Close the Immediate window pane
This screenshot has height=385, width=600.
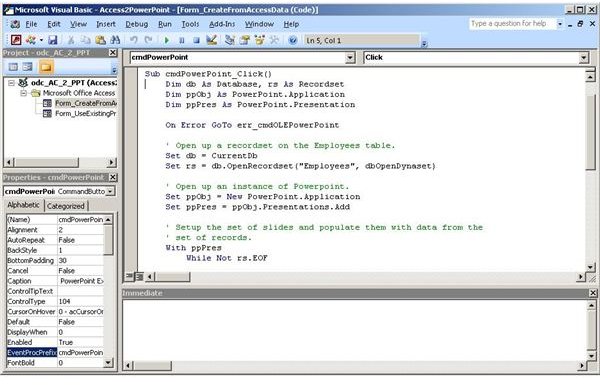592,293
